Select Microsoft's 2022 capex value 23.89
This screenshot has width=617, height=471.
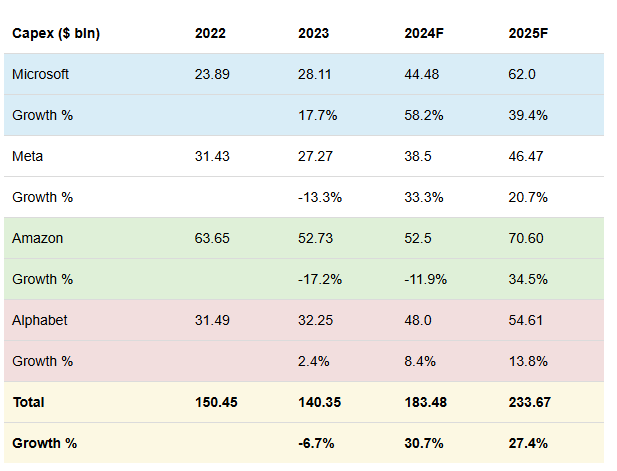212,74
